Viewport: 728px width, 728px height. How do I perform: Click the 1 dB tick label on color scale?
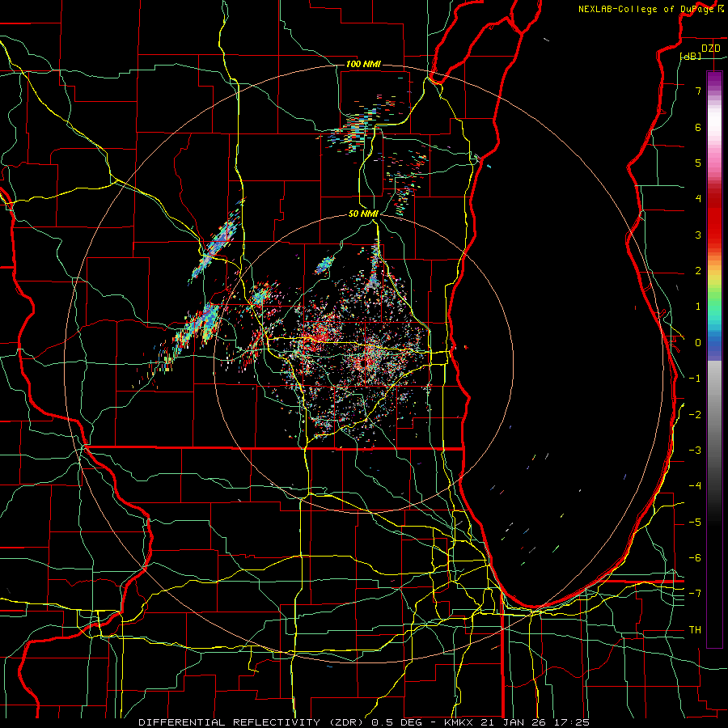[698, 307]
